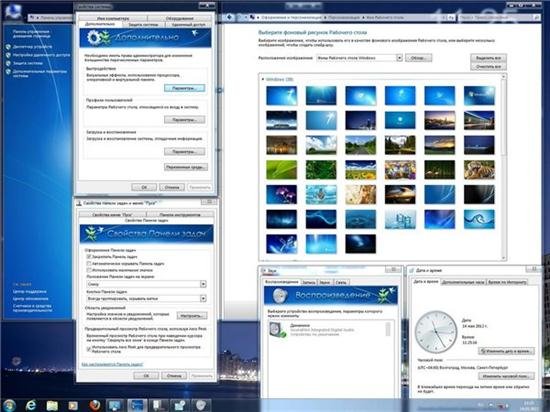This screenshot has width=550, height=412.
Task: Click the wallpaper list vertical scrollbar
Action: click(504, 167)
